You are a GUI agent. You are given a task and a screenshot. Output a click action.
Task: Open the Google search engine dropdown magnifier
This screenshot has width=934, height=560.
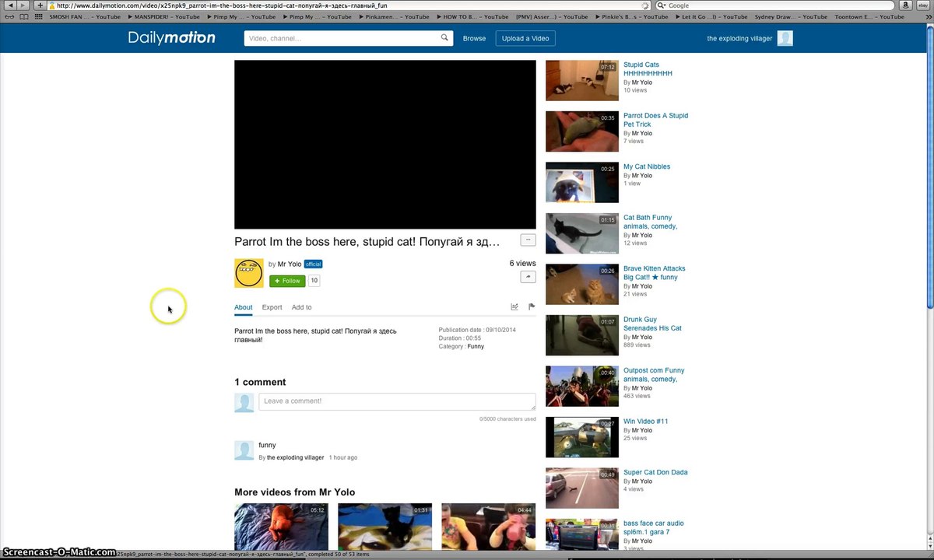coord(662,5)
